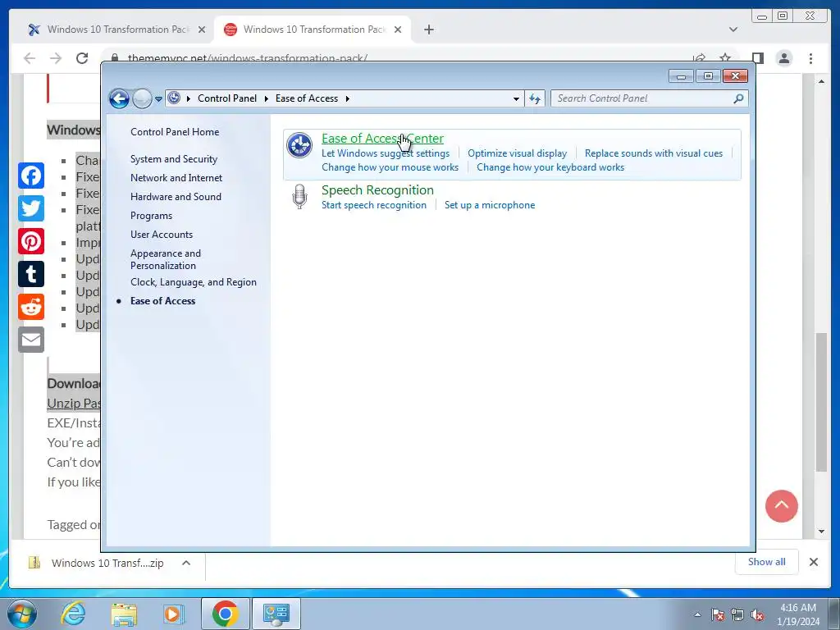Click Show all downloads

pos(767,561)
